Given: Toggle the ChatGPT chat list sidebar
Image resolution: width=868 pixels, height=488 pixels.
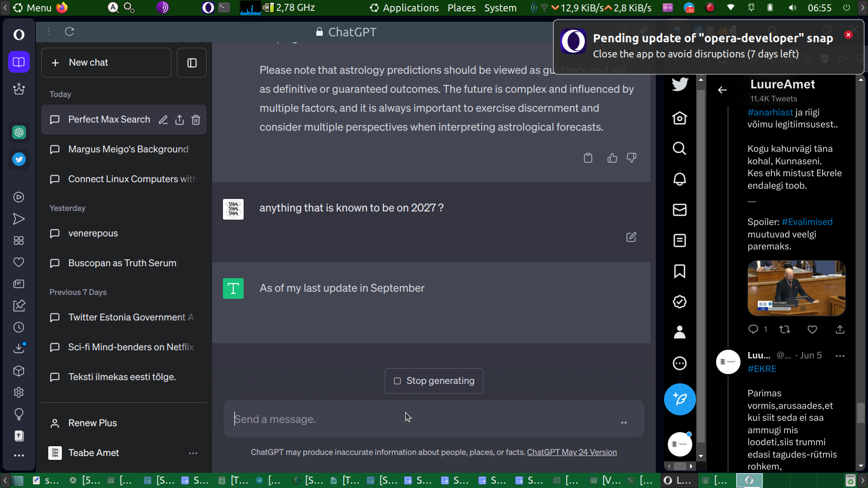Looking at the screenshot, I should click(x=192, y=63).
